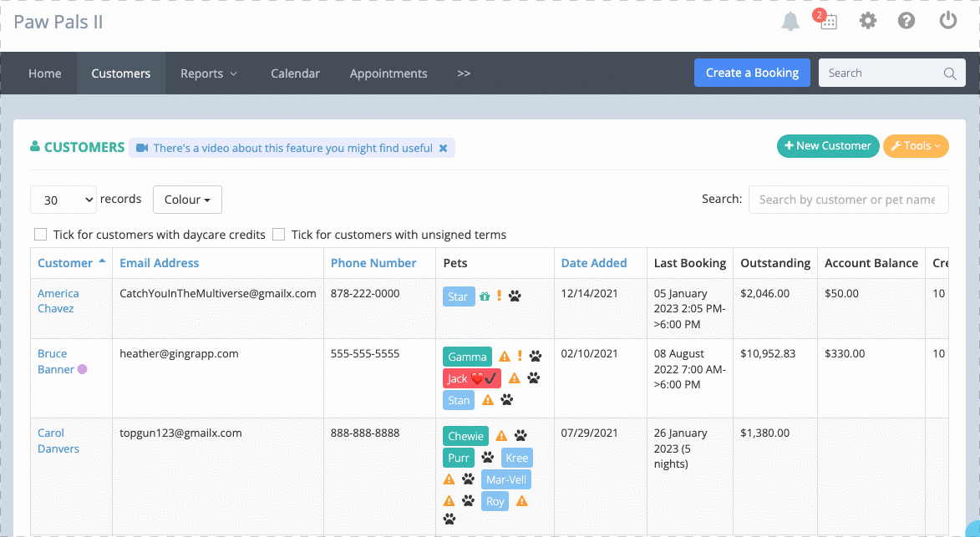Image resolution: width=980 pixels, height=537 pixels.
Task: Click warning triangle next to Gamma
Action: click(505, 357)
